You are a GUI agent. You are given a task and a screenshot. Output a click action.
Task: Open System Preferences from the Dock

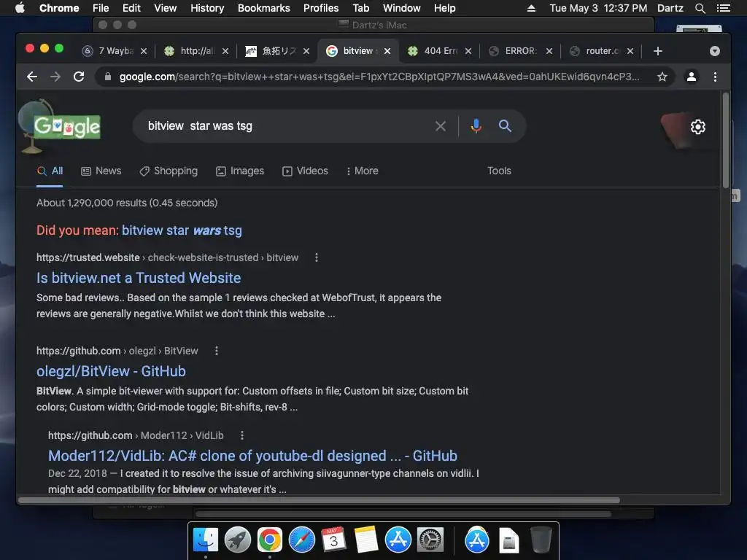click(430, 540)
